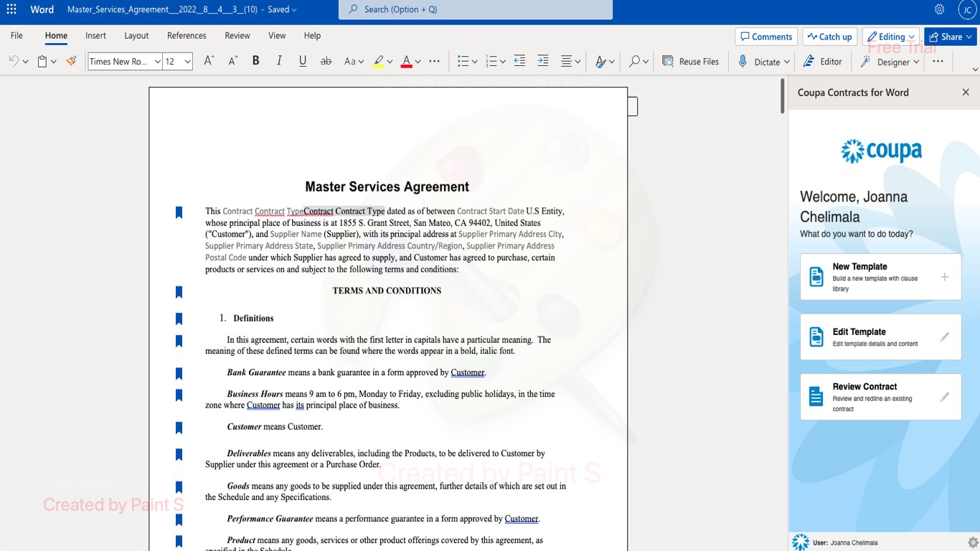The image size is (980, 551).
Task: Open the Designer button
Action: pyautogui.click(x=889, y=62)
